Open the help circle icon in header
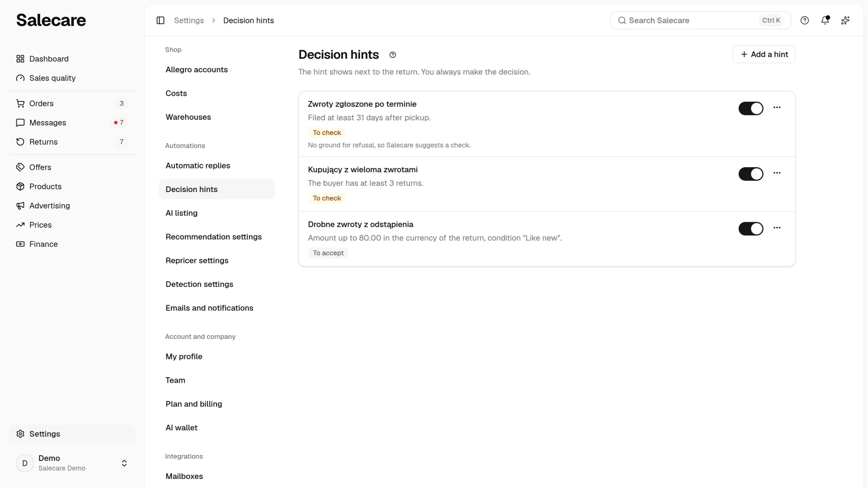This screenshot has width=868, height=488. (x=805, y=20)
